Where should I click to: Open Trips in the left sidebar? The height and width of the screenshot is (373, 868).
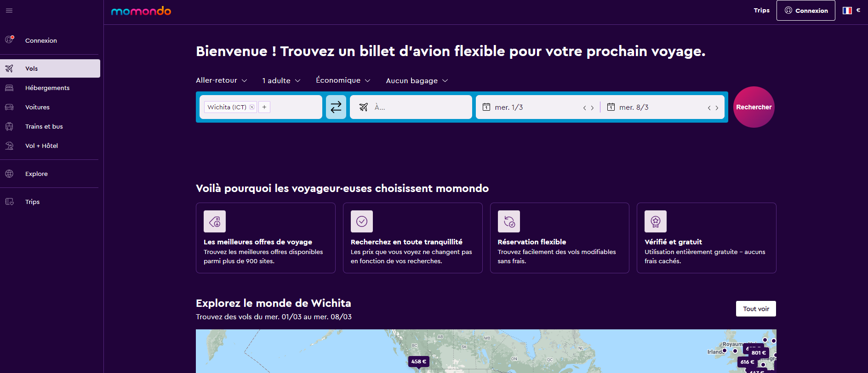[x=50, y=202]
